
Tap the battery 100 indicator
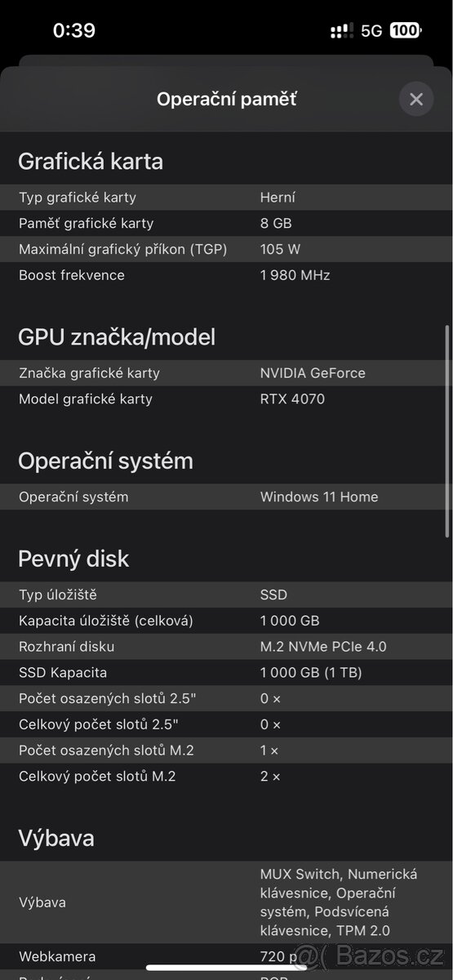click(x=406, y=31)
